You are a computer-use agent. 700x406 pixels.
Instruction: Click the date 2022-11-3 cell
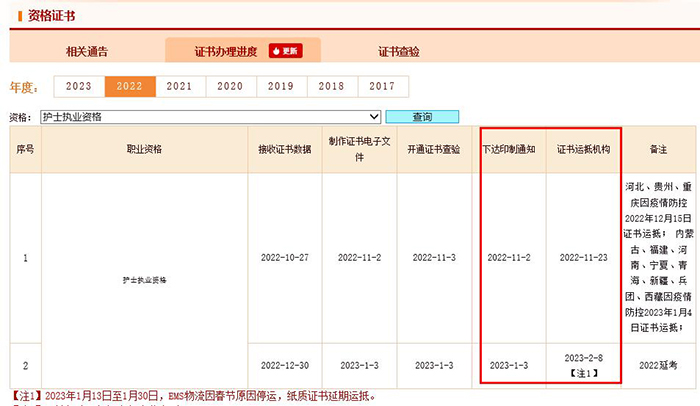(x=434, y=258)
